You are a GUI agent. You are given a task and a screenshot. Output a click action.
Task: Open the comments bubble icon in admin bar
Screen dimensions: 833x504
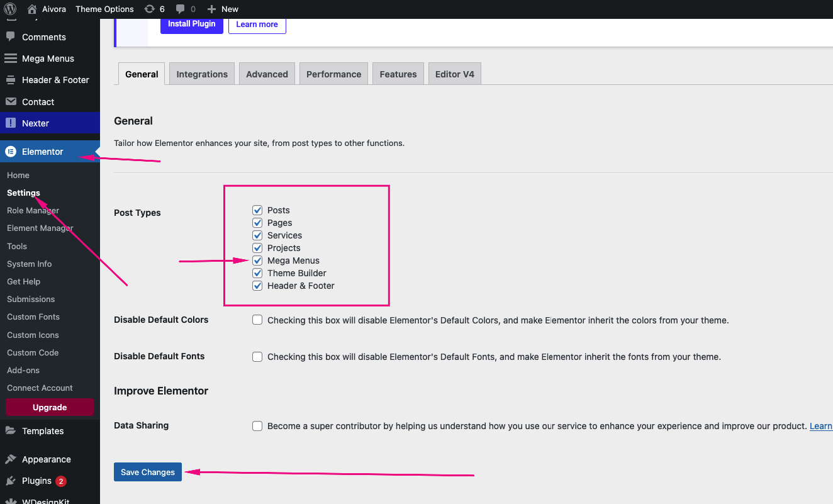point(181,9)
